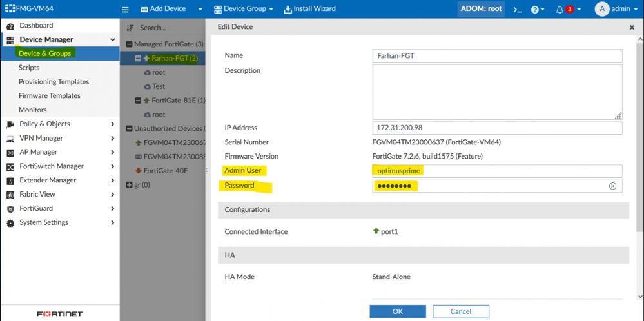Click OK to save device
Screen dimensions: 644x321
pos(397,311)
